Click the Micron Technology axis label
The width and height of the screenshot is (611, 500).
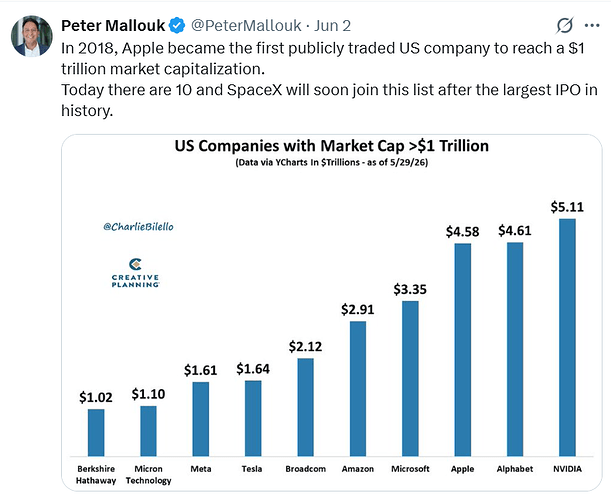click(148, 475)
